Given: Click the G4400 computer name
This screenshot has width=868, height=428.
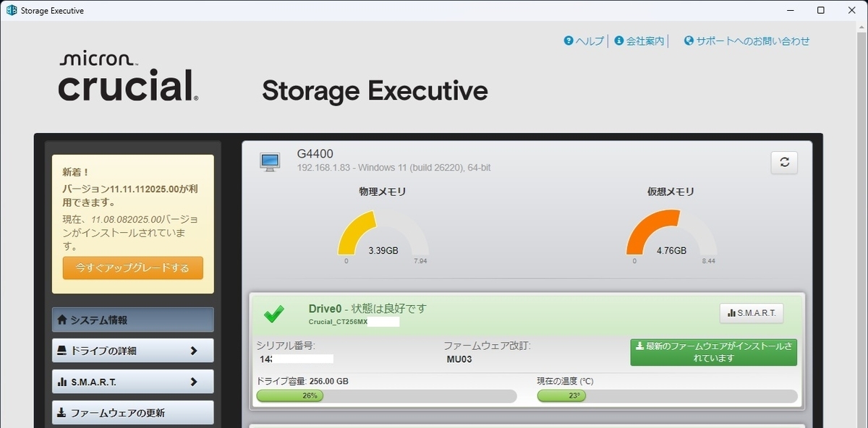Looking at the screenshot, I should 315,153.
